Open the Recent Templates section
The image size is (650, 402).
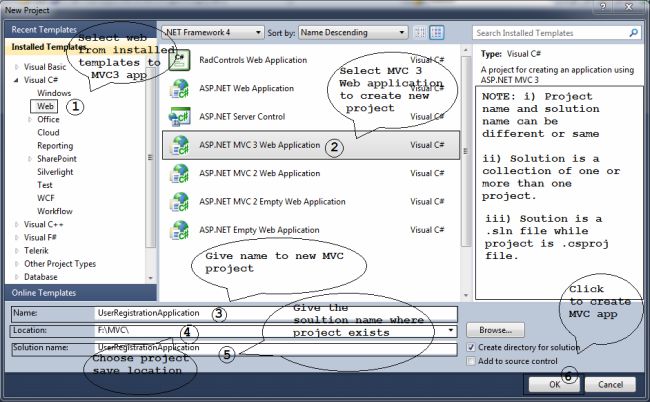[x=81, y=30]
